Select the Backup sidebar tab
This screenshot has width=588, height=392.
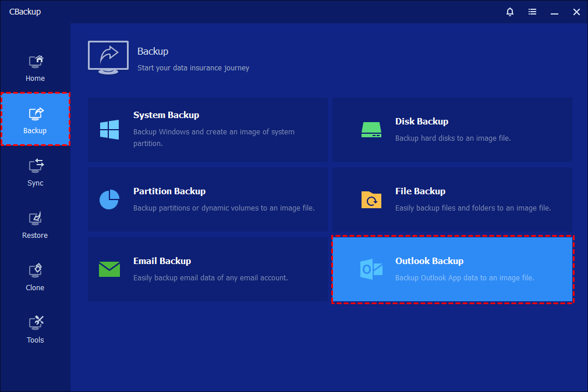[x=35, y=120]
